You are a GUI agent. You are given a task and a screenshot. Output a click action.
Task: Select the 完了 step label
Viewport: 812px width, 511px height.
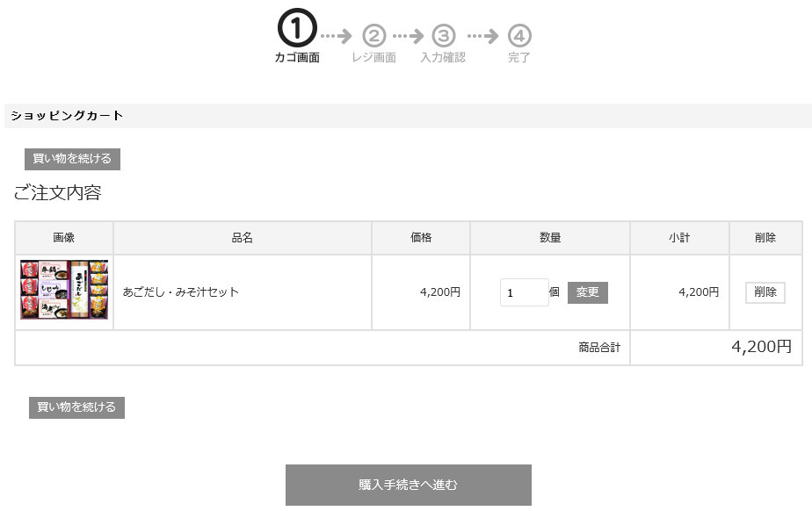[518, 57]
